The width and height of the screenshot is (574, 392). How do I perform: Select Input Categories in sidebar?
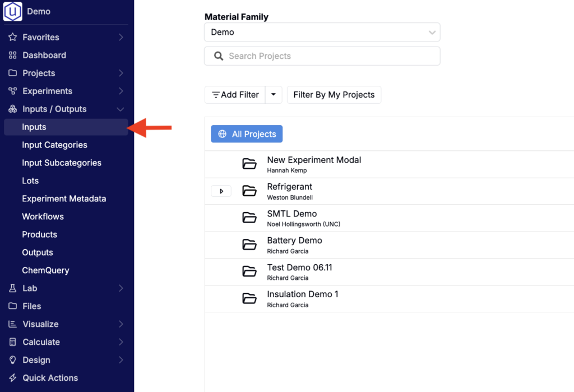click(54, 145)
